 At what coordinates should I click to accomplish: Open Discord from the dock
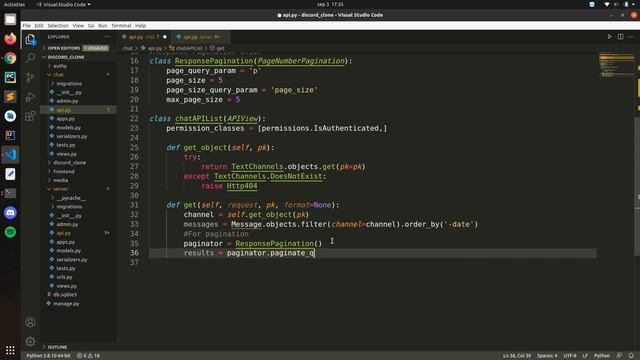[10, 213]
